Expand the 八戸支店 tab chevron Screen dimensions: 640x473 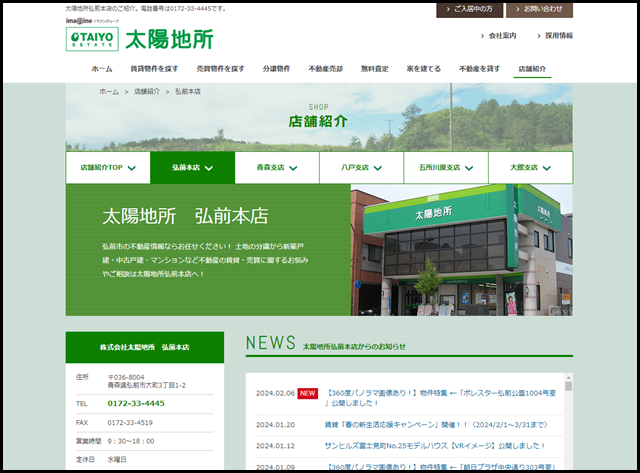point(378,168)
